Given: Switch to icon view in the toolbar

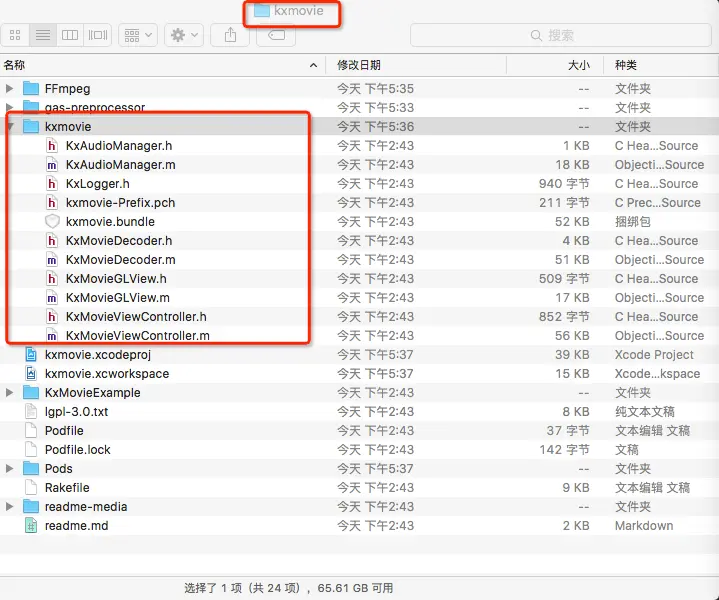Looking at the screenshot, I should pyautogui.click(x=15, y=35).
